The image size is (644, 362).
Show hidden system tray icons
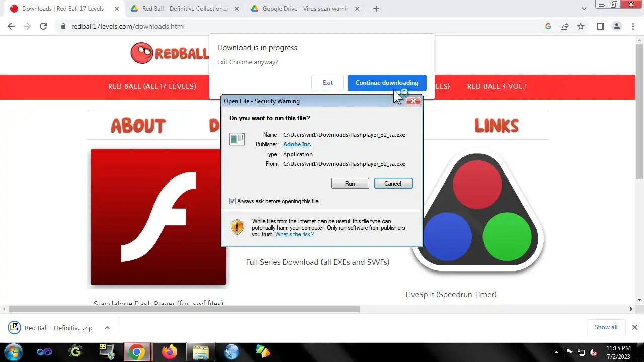point(556,352)
